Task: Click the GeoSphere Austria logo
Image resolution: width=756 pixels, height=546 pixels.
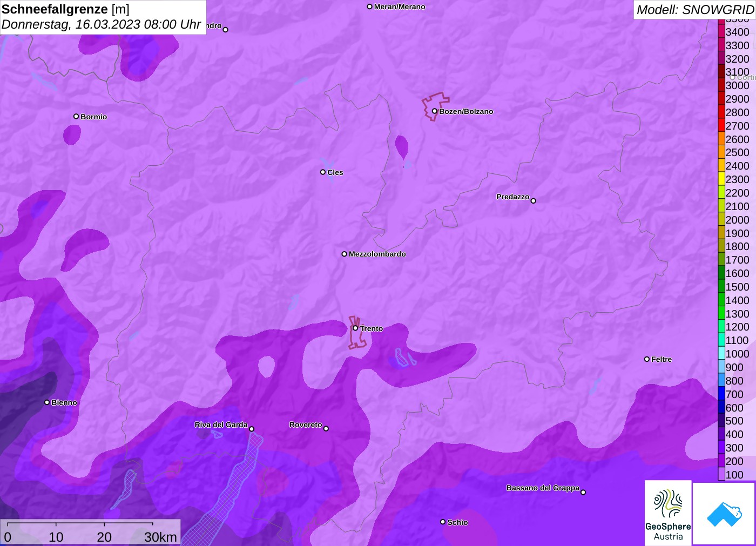Action: click(668, 513)
